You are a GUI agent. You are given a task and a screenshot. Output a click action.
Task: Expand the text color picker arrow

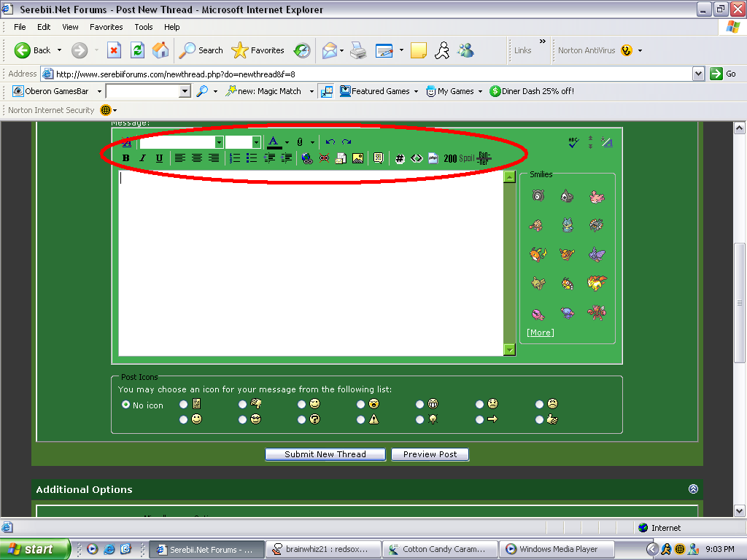tap(287, 142)
